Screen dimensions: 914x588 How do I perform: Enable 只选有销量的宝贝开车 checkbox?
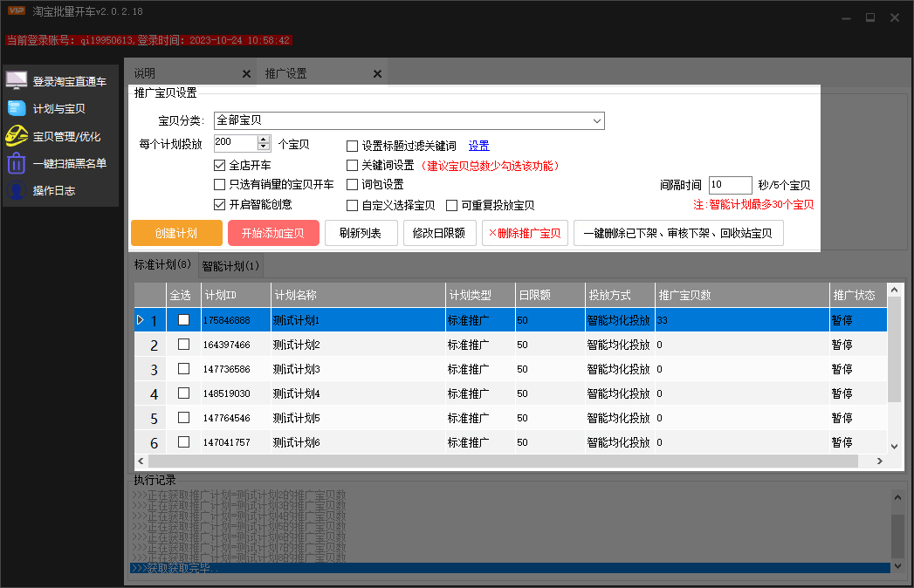(x=219, y=184)
